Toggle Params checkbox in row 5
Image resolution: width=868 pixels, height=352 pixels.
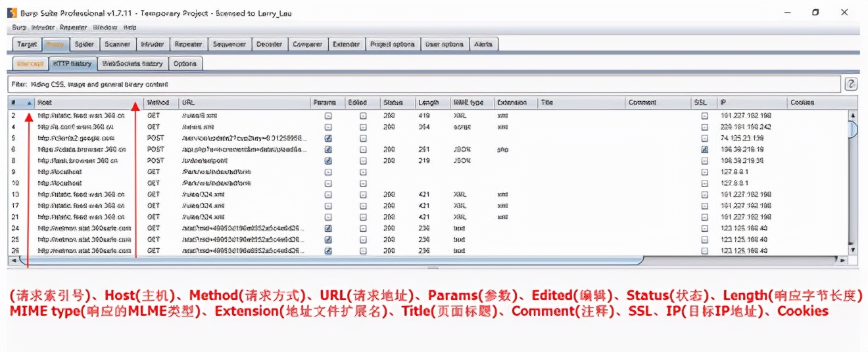328,139
